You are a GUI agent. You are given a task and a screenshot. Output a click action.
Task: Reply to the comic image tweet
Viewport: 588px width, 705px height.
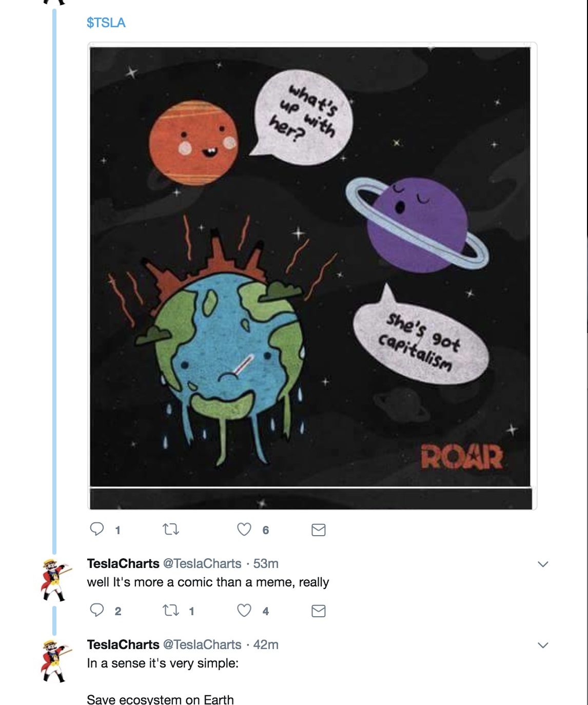(x=97, y=529)
